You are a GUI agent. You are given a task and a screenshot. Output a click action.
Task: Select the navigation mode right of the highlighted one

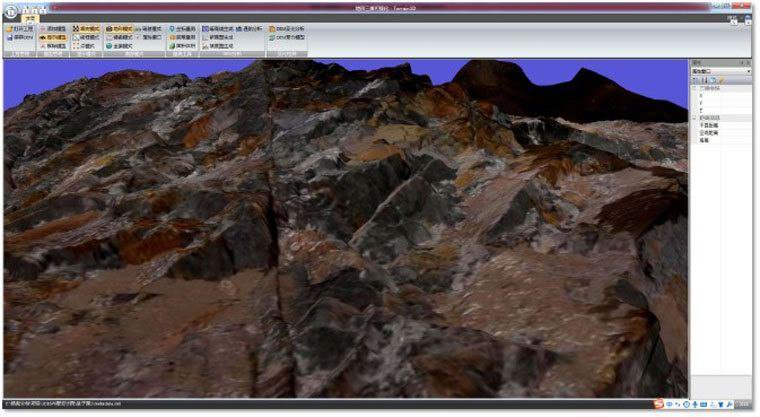pyautogui.click(x=148, y=29)
